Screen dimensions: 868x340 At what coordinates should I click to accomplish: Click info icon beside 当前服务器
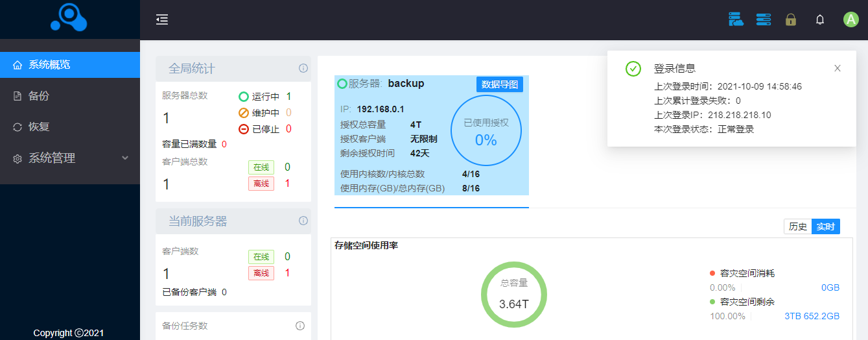[x=303, y=221]
